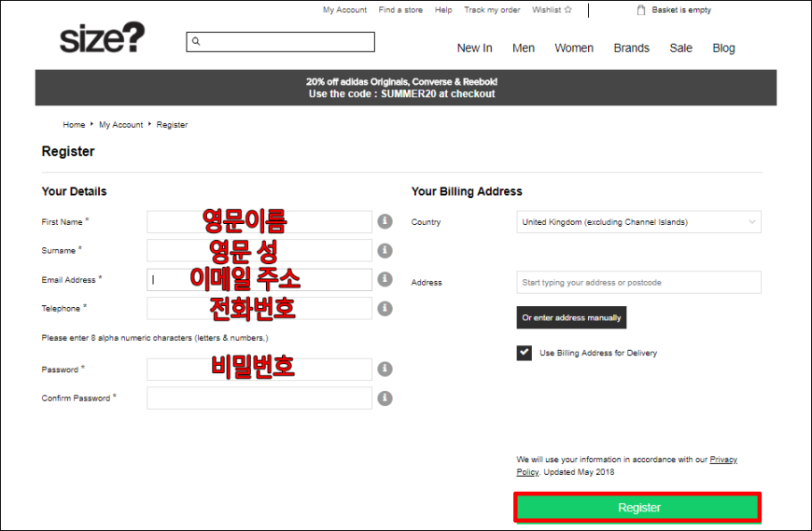Screen dimensions: 812x531
Task: Click My Account link in top bar
Action: click(x=344, y=10)
